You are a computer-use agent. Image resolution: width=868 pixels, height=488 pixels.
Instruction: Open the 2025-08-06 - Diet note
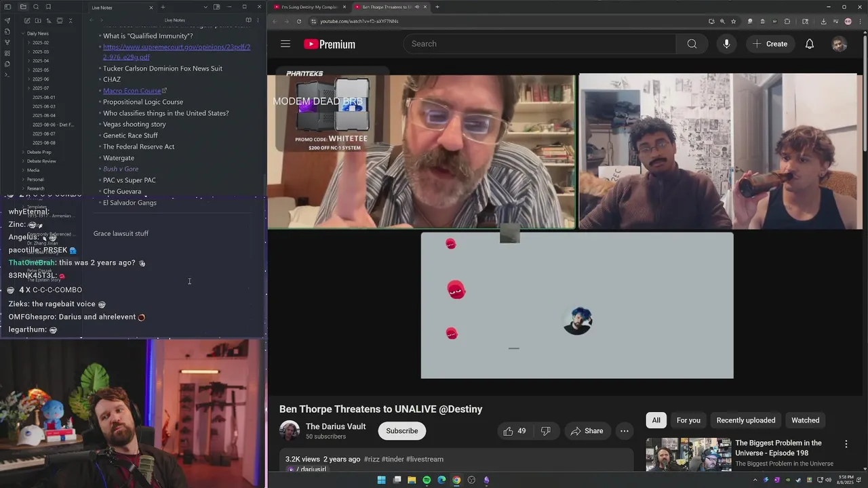(53, 125)
